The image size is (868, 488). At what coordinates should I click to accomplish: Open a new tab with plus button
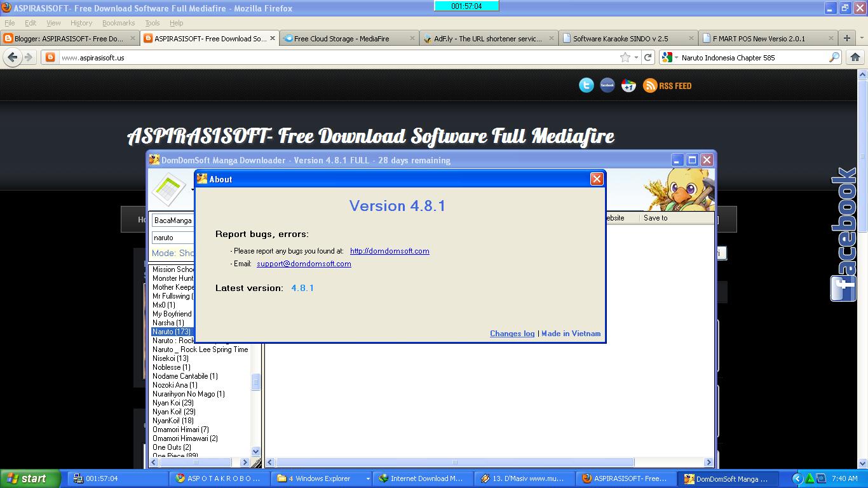846,38
